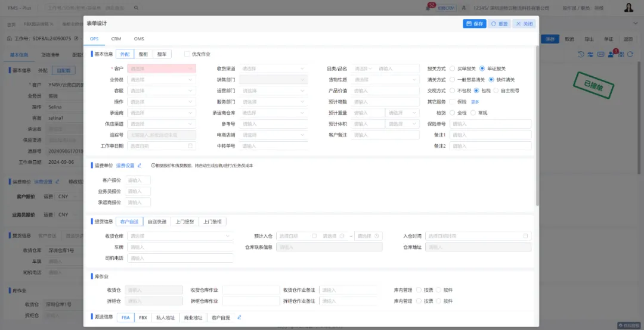Viewport: 644px width, 330px height.
Task: Select 买单报关 radio option
Action: coord(452,69)
